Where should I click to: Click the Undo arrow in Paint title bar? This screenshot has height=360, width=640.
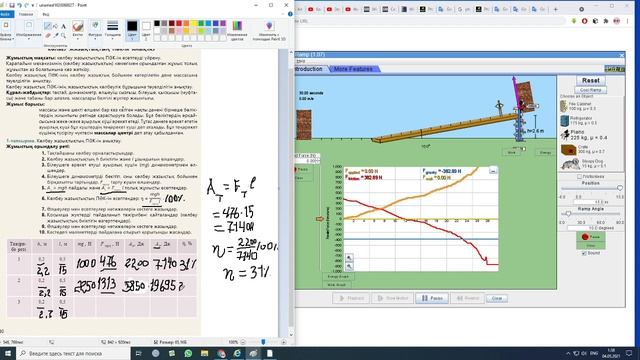point(19,5)
